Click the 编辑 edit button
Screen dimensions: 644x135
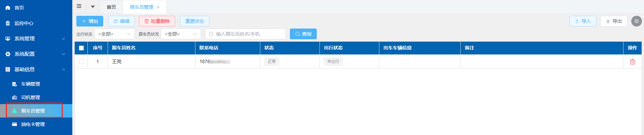(121, 21)
